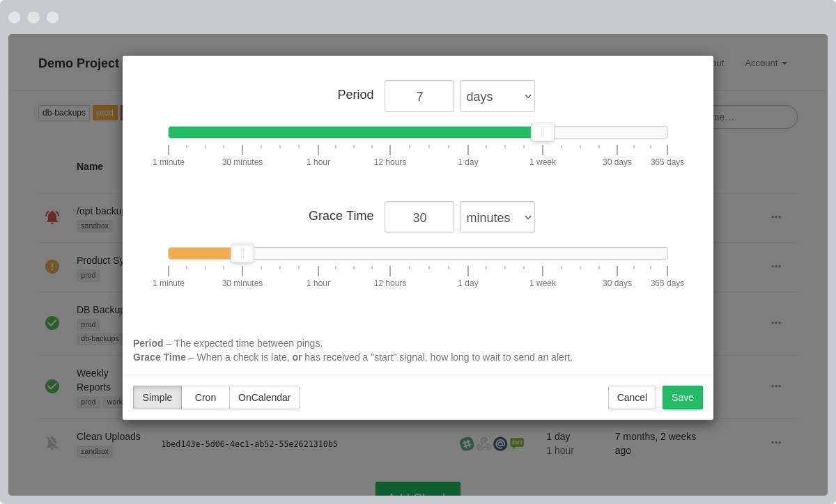836x504 pixels.
Task: Save the timeout settings
Action: [x=682, y=397]
